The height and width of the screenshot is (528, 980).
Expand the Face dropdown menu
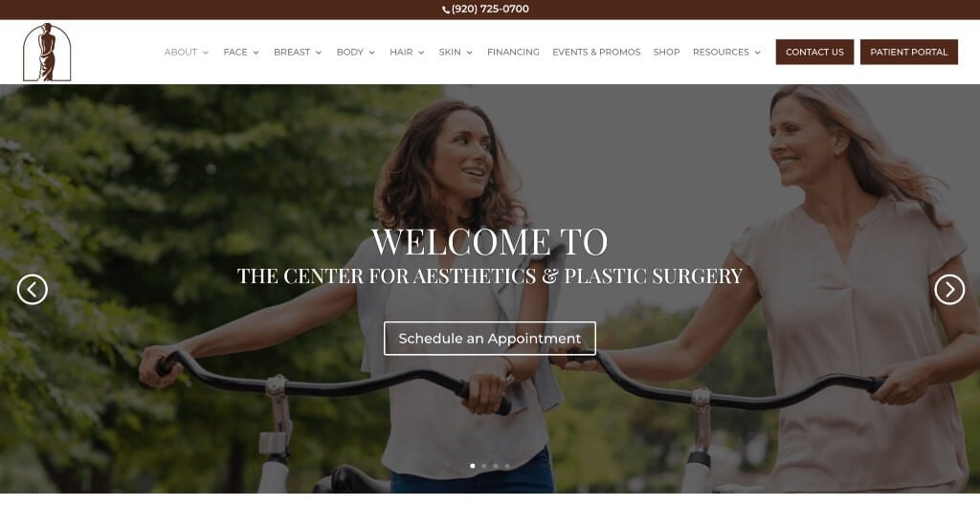(241, 52)
